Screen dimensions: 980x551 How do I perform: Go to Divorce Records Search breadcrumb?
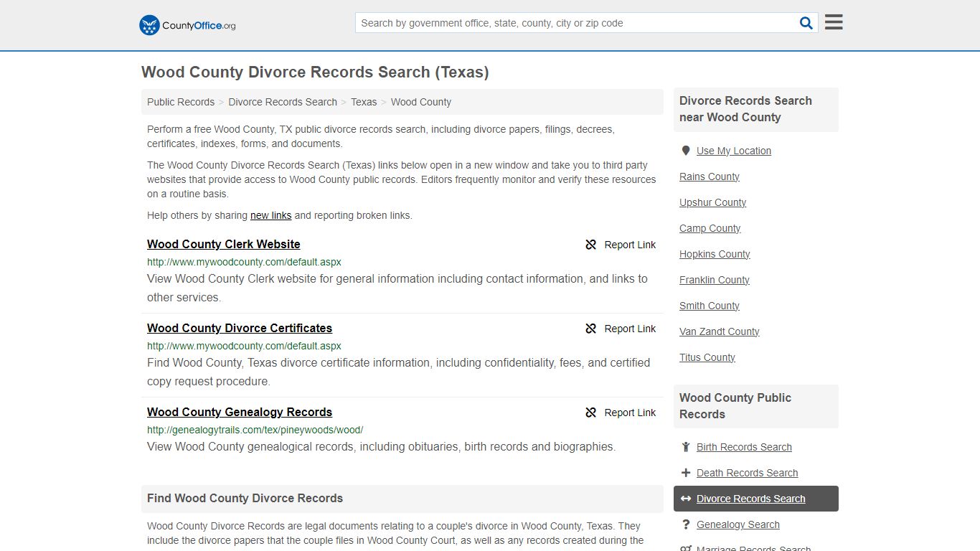(x=283, y=102)
